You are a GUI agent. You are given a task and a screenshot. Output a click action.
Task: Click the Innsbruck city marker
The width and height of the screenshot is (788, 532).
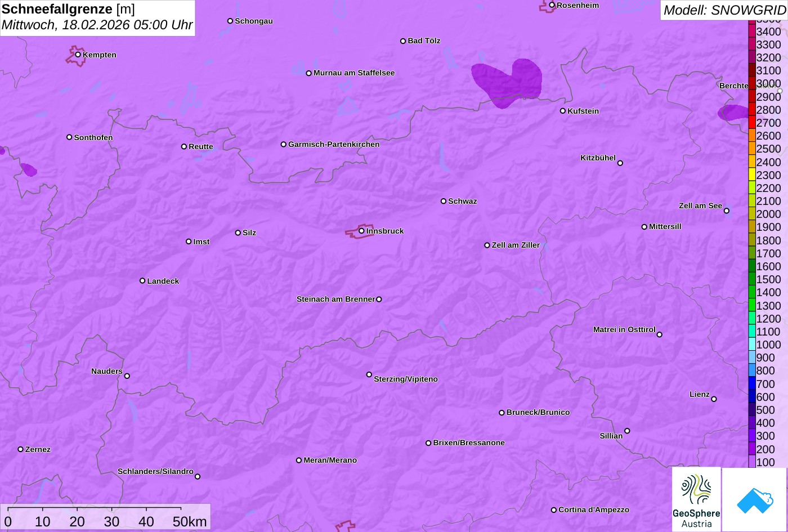tap(361, 231)
